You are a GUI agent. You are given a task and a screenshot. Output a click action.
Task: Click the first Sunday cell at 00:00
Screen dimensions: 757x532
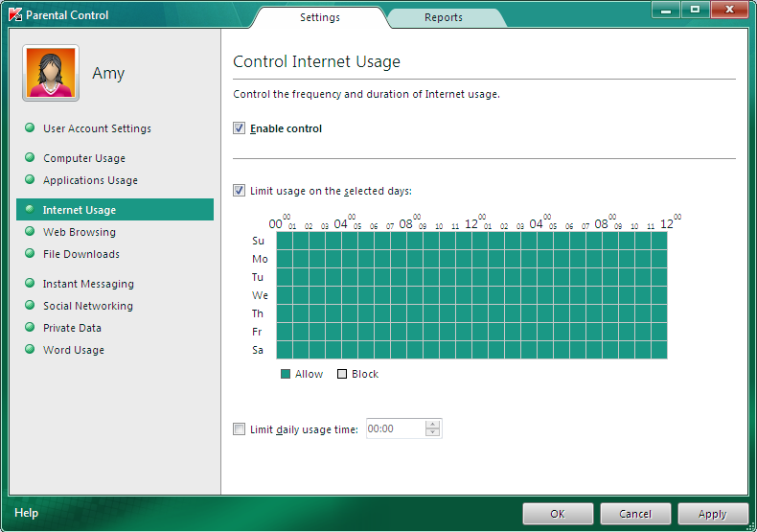(x=285, y=241)
